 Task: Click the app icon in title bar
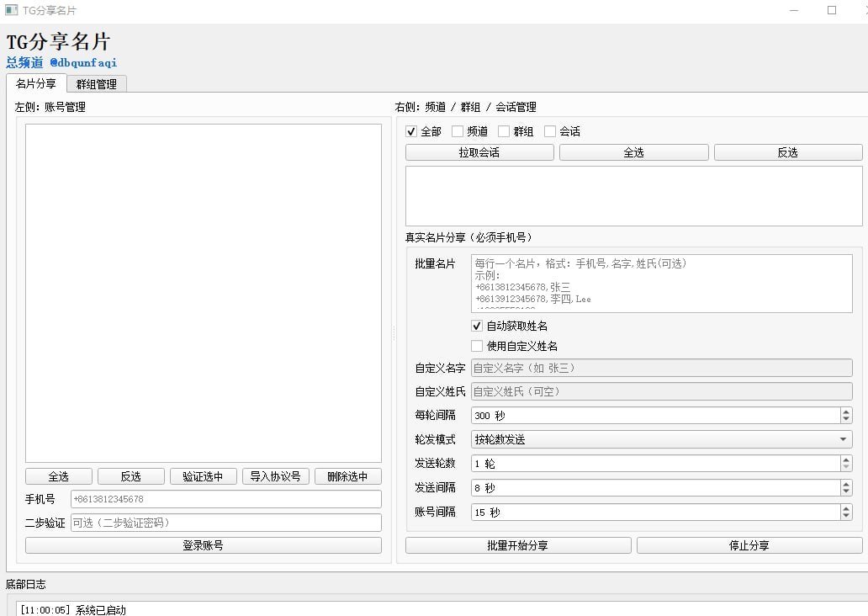point(12,10)
